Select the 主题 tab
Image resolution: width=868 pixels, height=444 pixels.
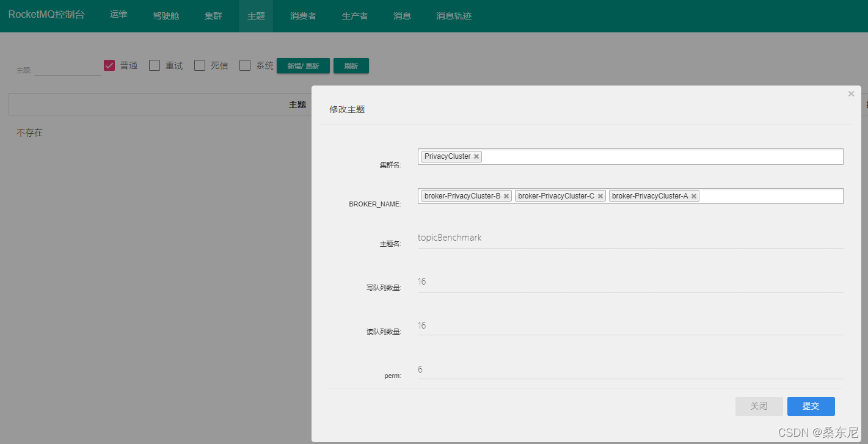click(x=256, y=16)
